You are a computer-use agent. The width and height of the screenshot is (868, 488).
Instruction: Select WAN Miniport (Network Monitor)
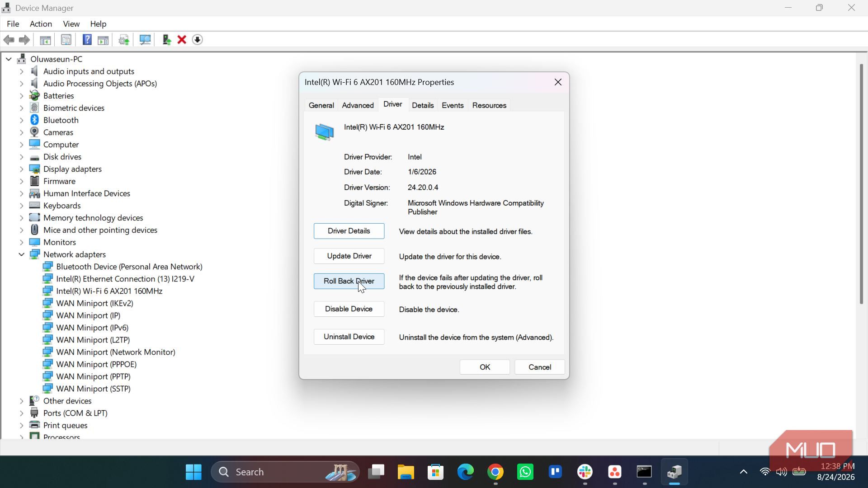[x=116, y=352]
